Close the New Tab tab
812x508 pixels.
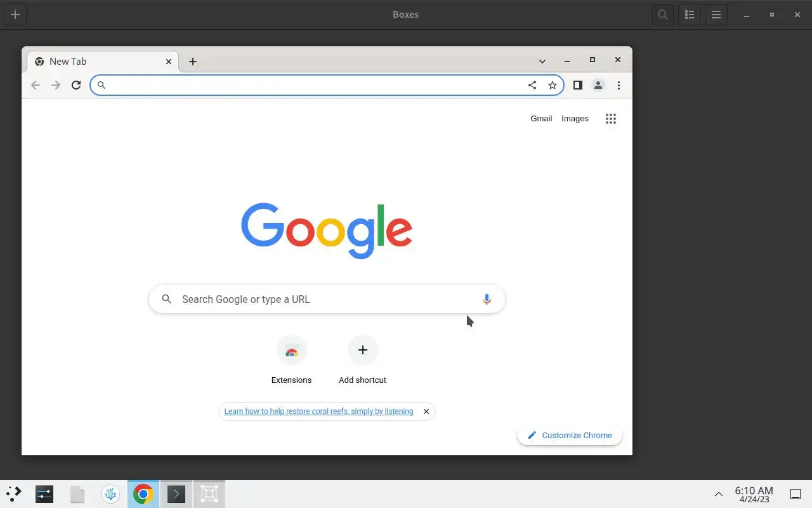pyautogui.click(x=169, y=62)
